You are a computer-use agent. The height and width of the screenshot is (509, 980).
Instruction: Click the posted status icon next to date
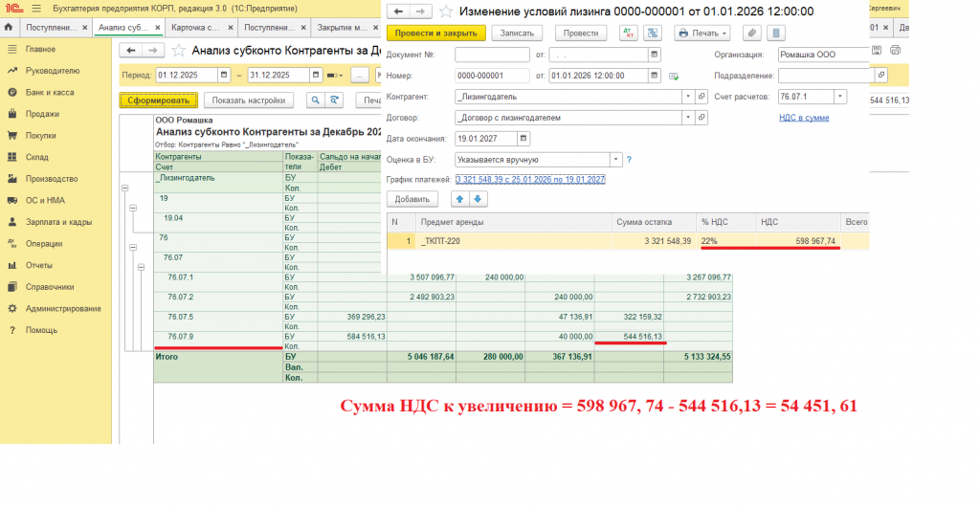point(674,77)
